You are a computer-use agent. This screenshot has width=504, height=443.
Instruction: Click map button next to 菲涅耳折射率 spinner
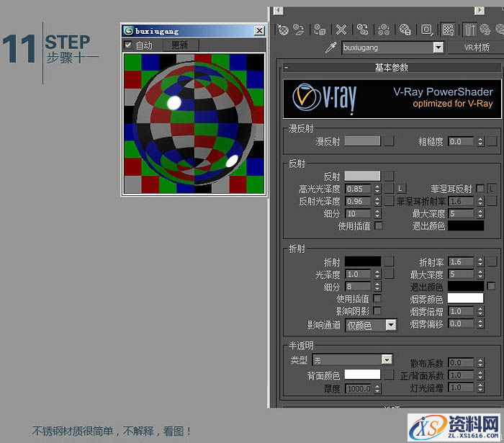(492, 201)
